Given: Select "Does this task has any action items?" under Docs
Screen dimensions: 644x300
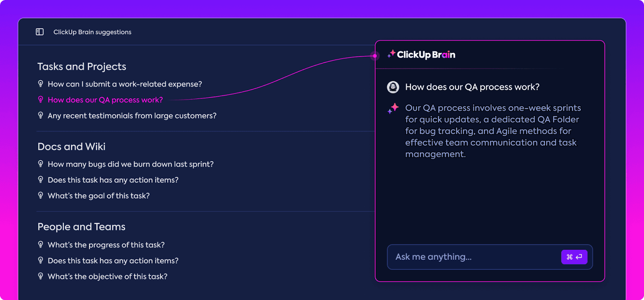Looking at the screenshot, I should (x=113, y=180).
